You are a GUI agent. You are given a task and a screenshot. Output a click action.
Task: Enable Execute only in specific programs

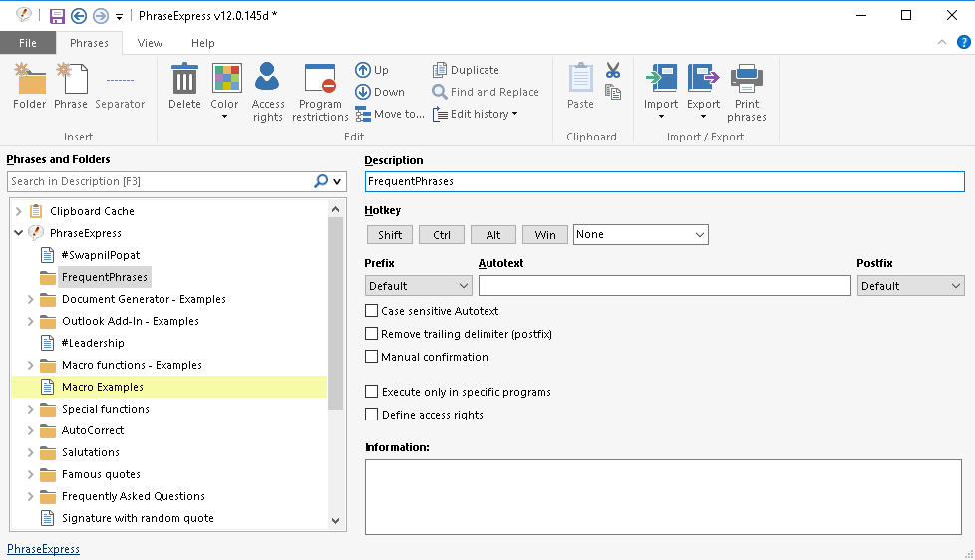[371, 392]
